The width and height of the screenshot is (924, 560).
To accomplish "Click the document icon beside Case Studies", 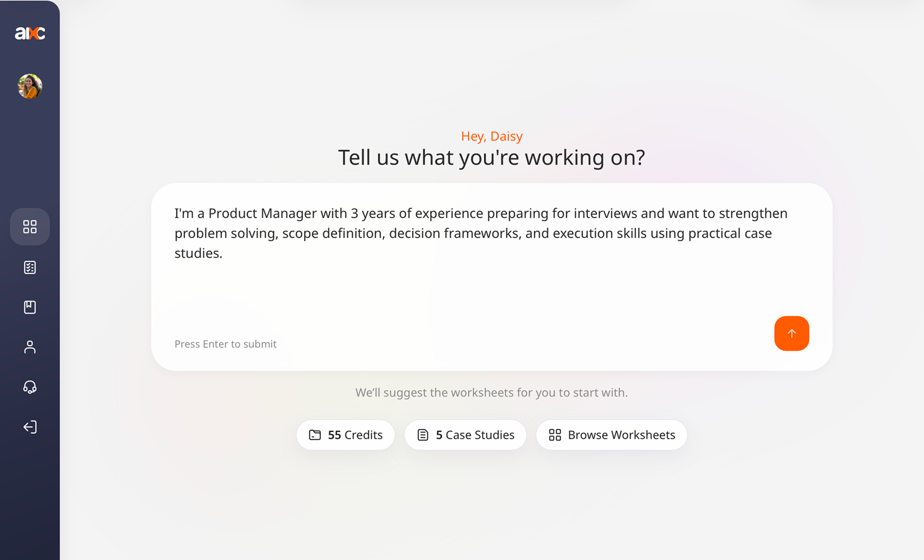I will (423, 435).
